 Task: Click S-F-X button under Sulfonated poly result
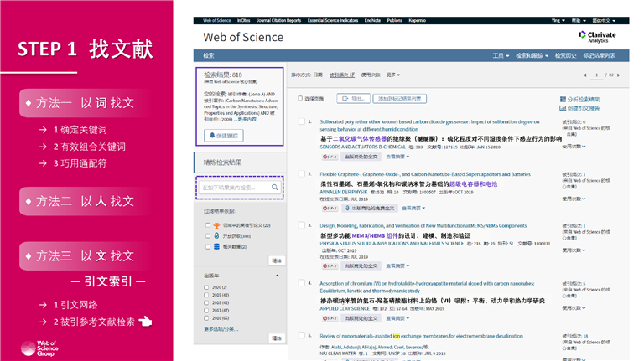pyautogui.click(x=330, y=157)
